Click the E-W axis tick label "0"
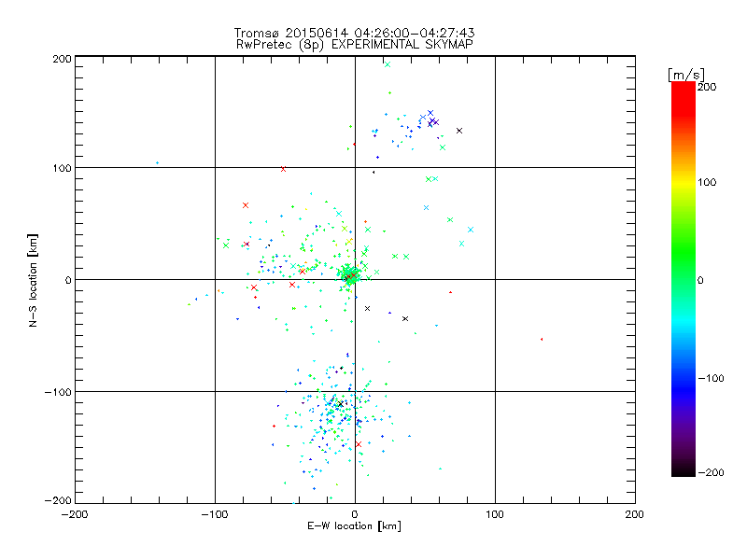747x560 pixels. pos(355,514)
